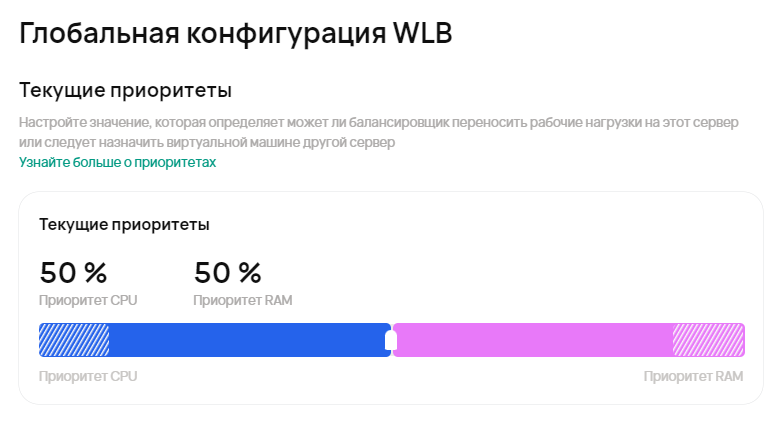Click the description line starting with "Настройте значение"

379,123
